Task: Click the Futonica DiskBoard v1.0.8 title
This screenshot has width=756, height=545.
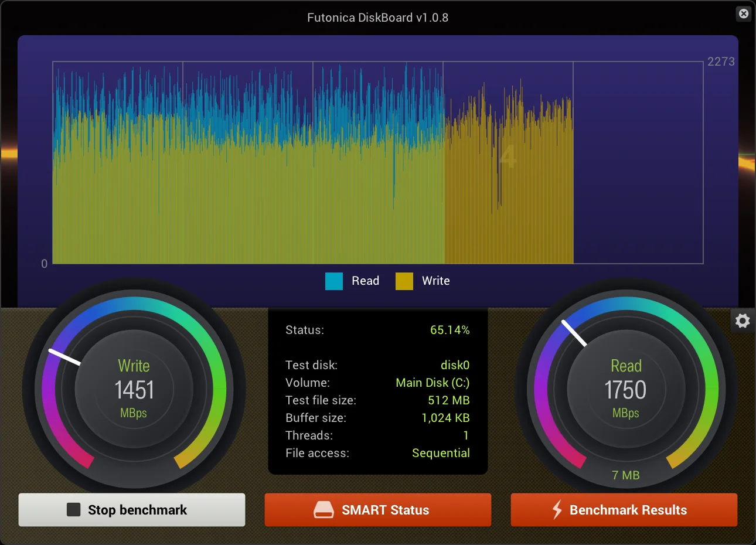Action: [x=378, y=18]
